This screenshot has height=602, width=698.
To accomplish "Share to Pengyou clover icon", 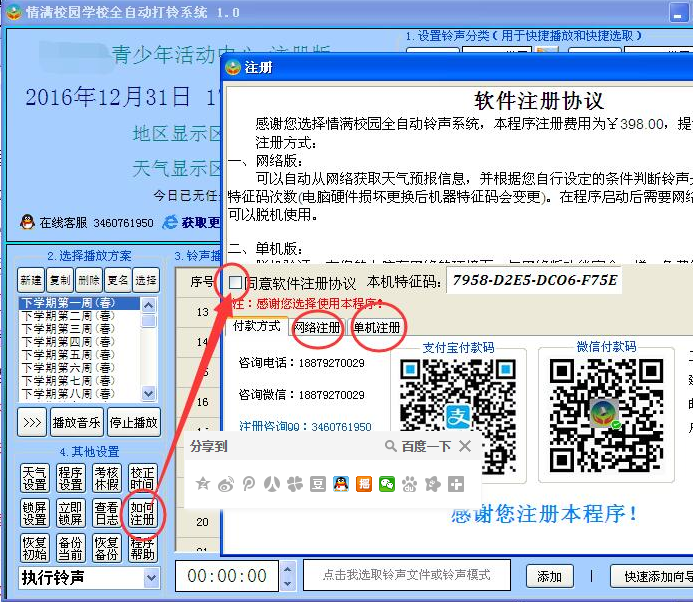I will point(295,484).
